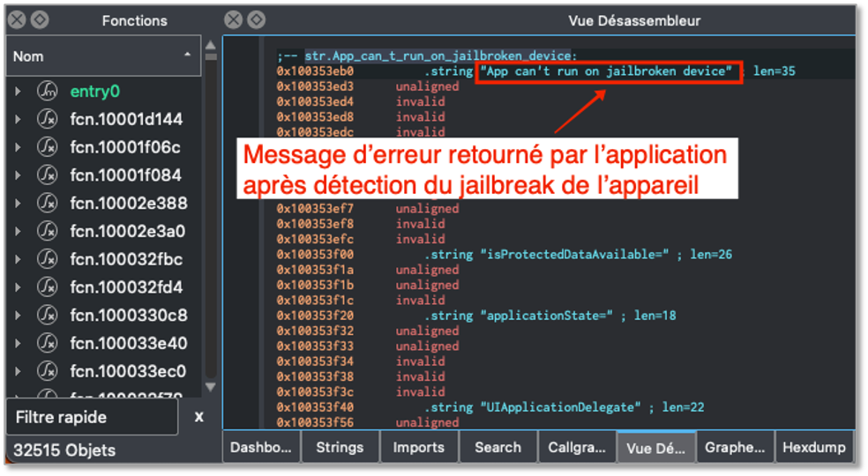Switch to the Hexdump tab
This screenshot has width=868, height=476.
pos(814,447)
